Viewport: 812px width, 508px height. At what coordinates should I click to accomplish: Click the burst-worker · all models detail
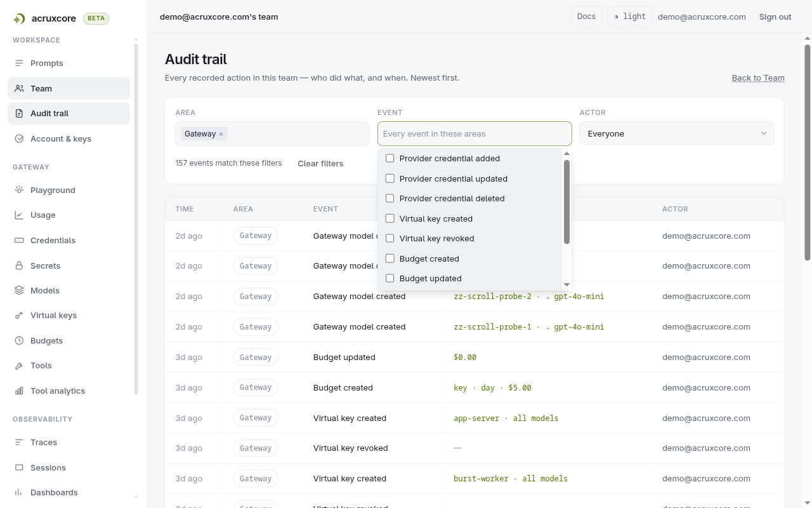point(511,478)
